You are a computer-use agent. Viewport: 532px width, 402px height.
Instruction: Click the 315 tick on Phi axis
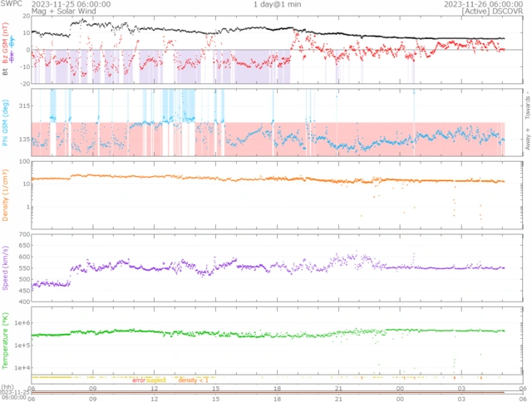click(x=24, y=105)
